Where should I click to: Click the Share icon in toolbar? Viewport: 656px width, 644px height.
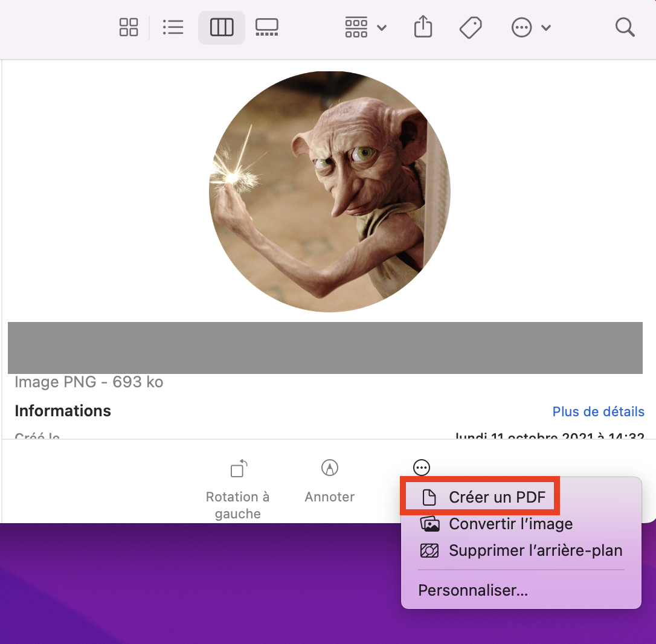pyautogui.click(x=423, y=27)
